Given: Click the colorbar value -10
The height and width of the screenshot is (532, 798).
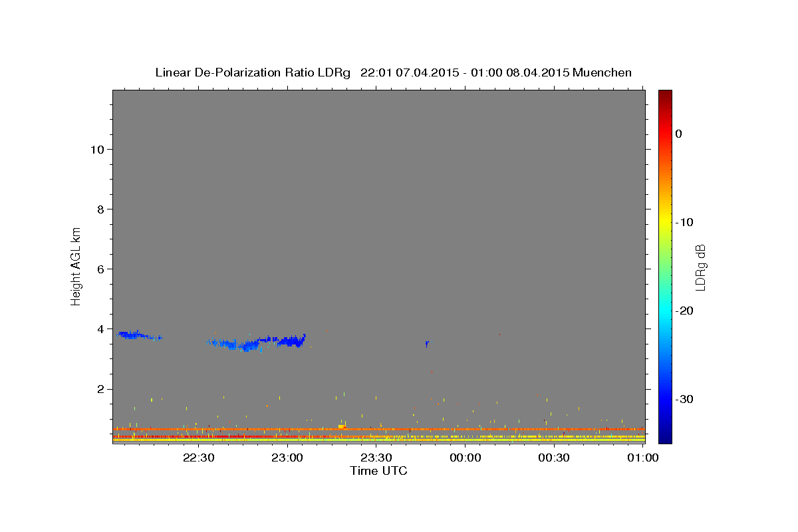Looking at the screenshot, I should tap(685, 222).
